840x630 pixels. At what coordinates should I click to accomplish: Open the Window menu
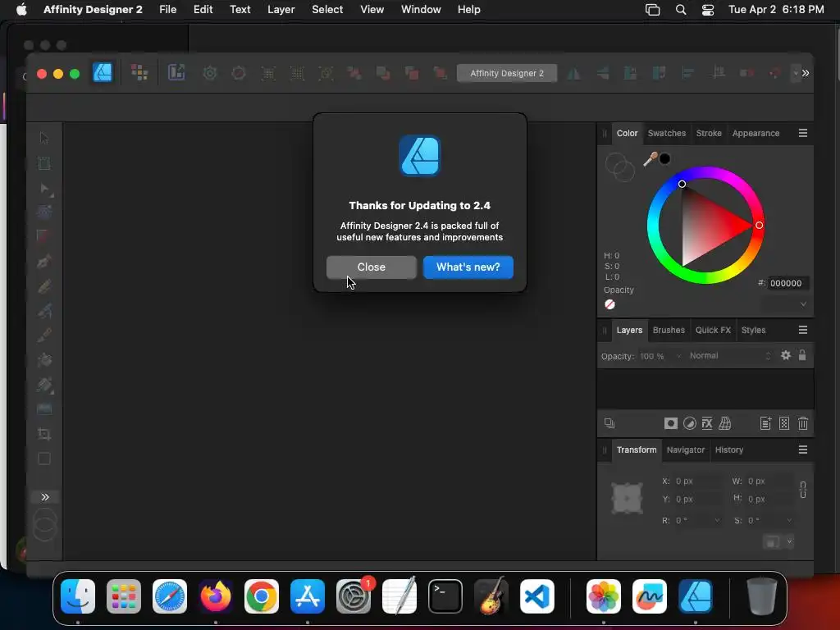421,10
